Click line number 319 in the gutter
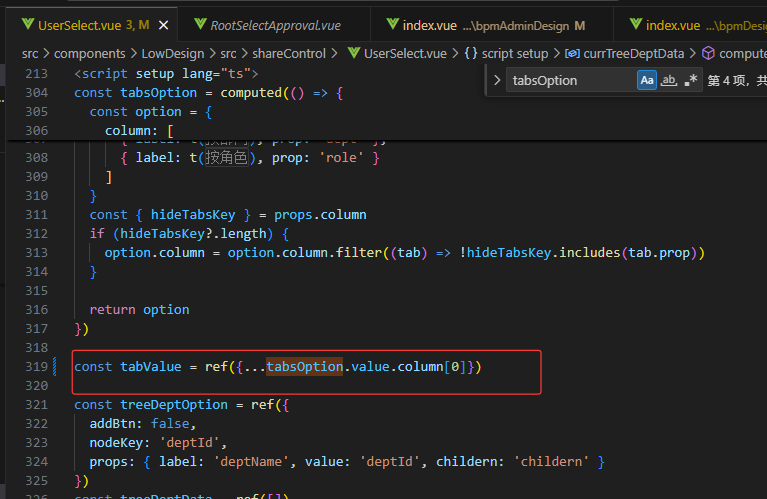The width and height of the screenshot is (767, 499). click(x=35, y=367)
